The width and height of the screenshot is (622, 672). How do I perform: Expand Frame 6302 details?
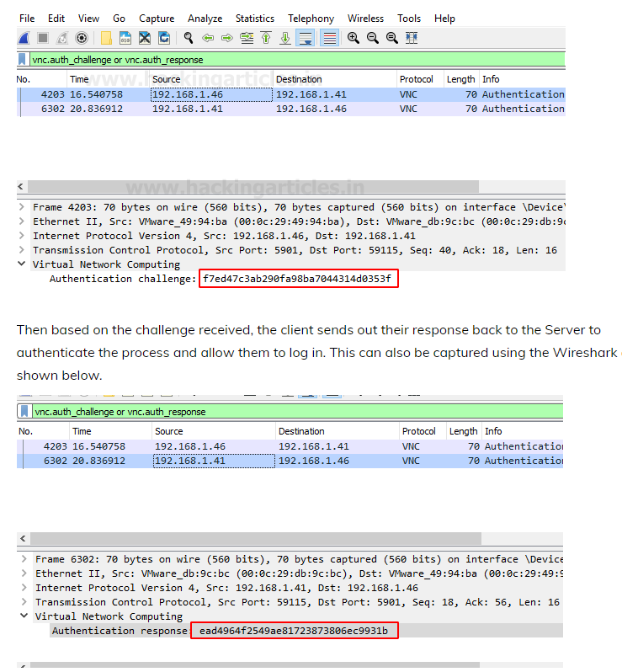coord(24,559)
